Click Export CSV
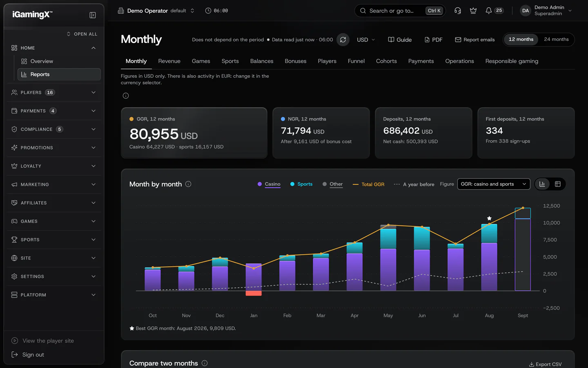The height and width of the screenshot is (368, 588). pos(545,364)
